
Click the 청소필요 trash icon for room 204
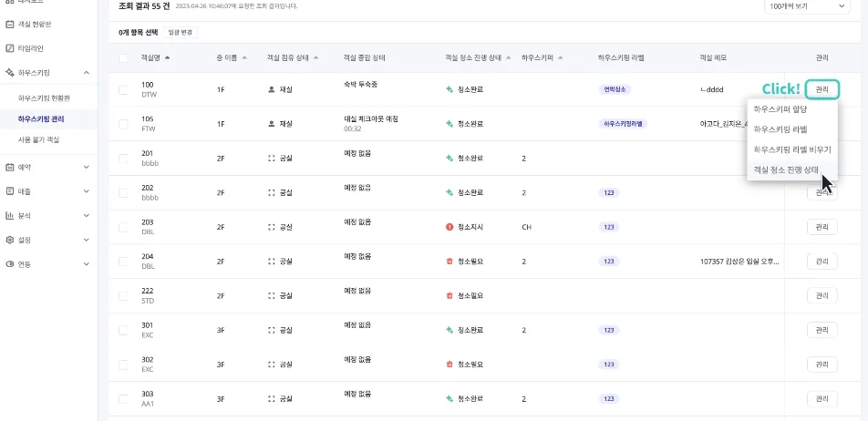[x=449, y=261]
